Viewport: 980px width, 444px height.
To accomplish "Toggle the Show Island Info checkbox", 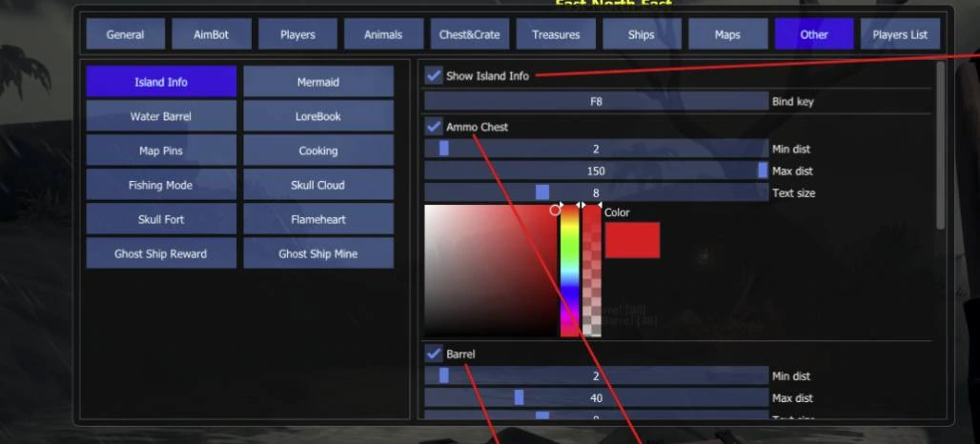I will (434, 75).
